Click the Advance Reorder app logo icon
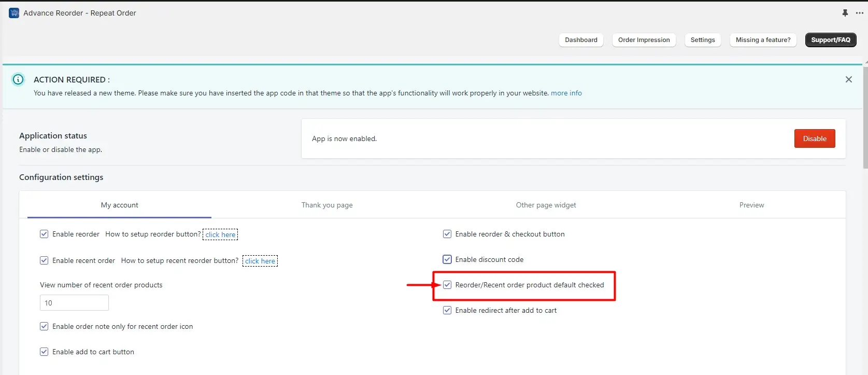 click(x=14, y=13)
